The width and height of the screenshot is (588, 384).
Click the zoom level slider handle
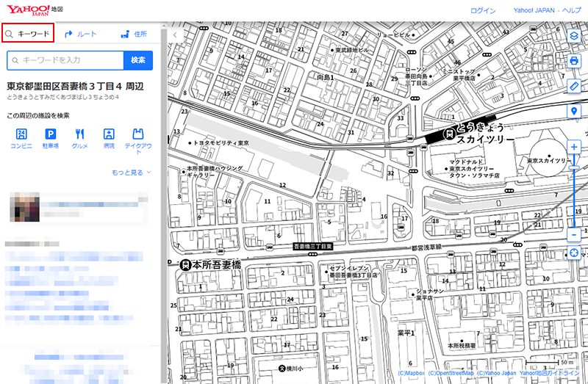tap(575, 168)
